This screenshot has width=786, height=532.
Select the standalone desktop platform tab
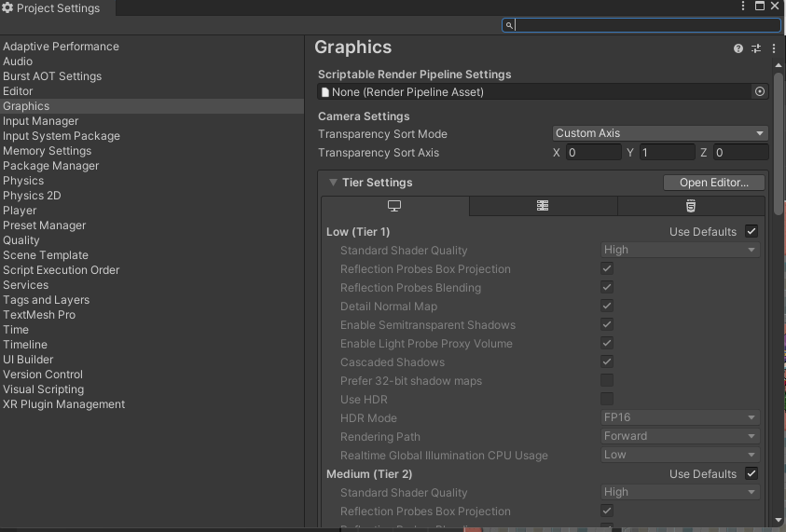[x=394, y=206]
